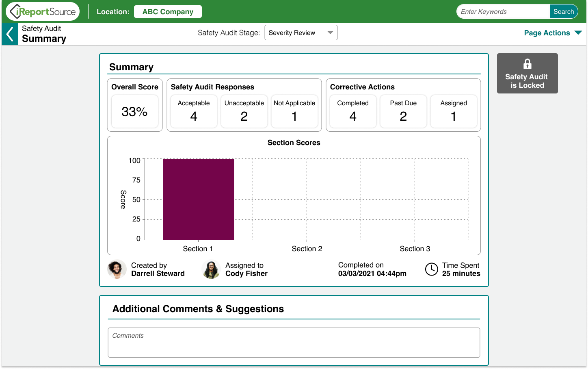Open the Past Due corrective actions card
The height and width of the screenshot is (369, 588).
403,111
